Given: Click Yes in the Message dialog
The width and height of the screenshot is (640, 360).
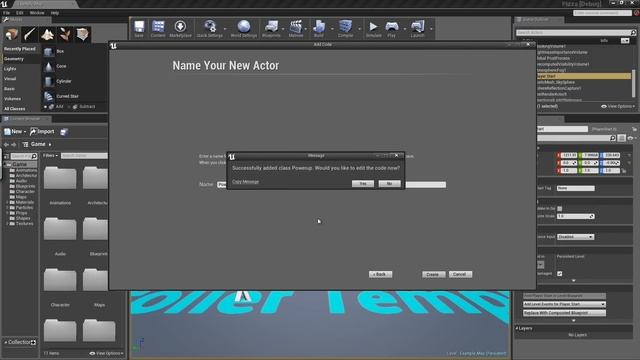Looking at the screenshot, I should (x=363, y=184).
